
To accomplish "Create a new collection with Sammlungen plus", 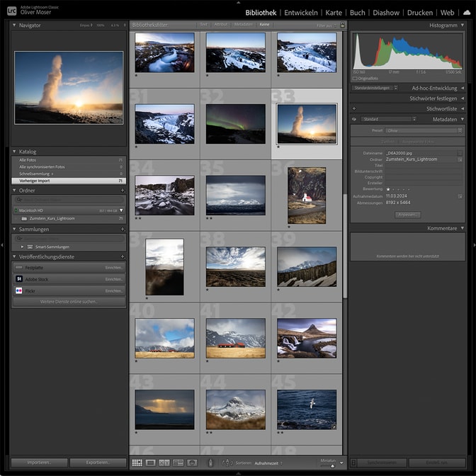I will pos(123,229).
